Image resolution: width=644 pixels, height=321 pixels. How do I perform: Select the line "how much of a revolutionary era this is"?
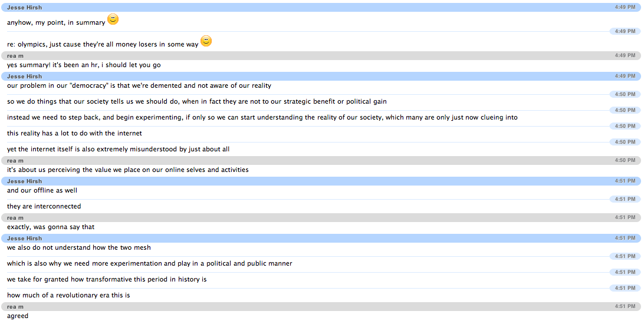(x=68, y=295)
